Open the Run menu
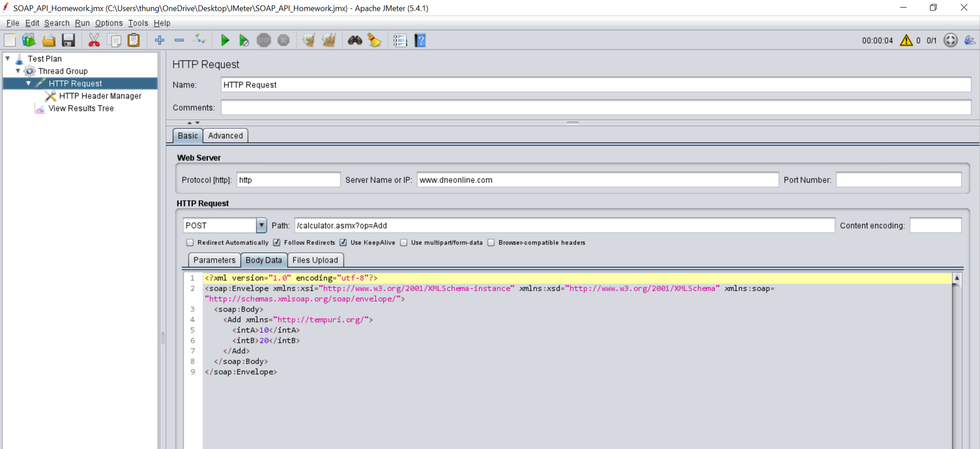980x449 pixels. coord(82,23)
